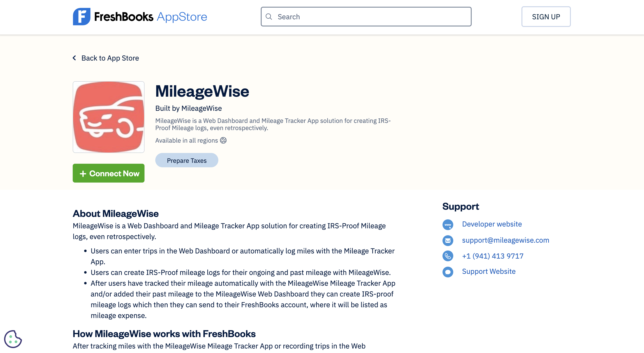Select the Prepare Taxes tag

point(186,160)
